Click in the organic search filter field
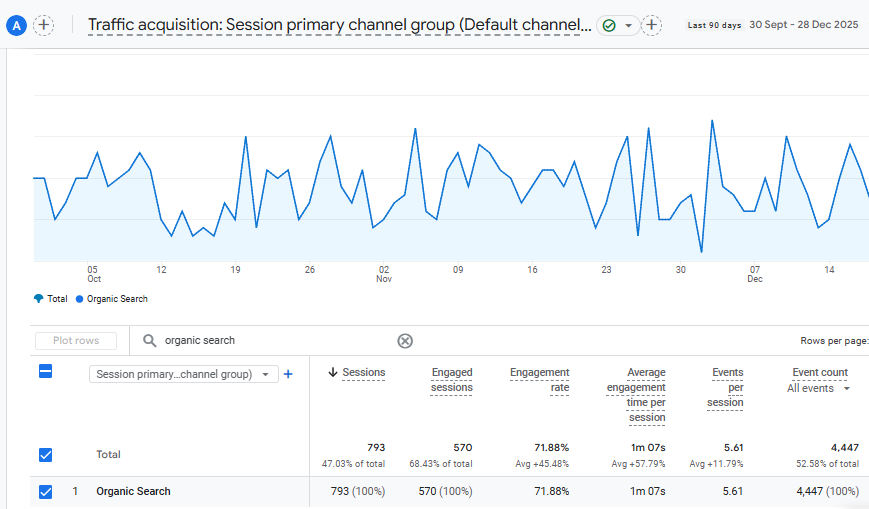Screen dimensions: 869x509 coord(270,341)
